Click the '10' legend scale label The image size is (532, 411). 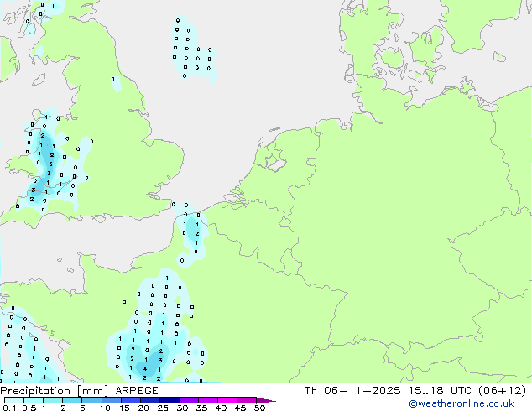(105, 408)
